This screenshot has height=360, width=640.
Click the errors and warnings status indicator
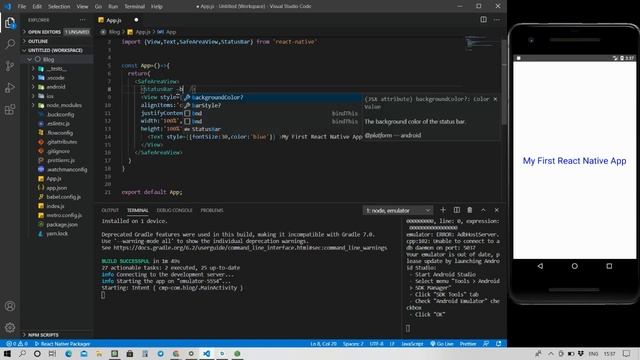coord(16,344)
